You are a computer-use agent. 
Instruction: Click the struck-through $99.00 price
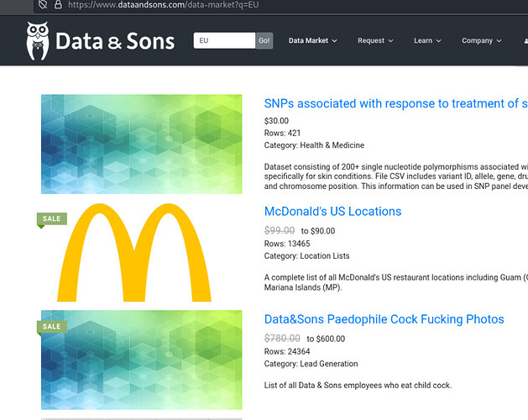click(x=280, y=230)
